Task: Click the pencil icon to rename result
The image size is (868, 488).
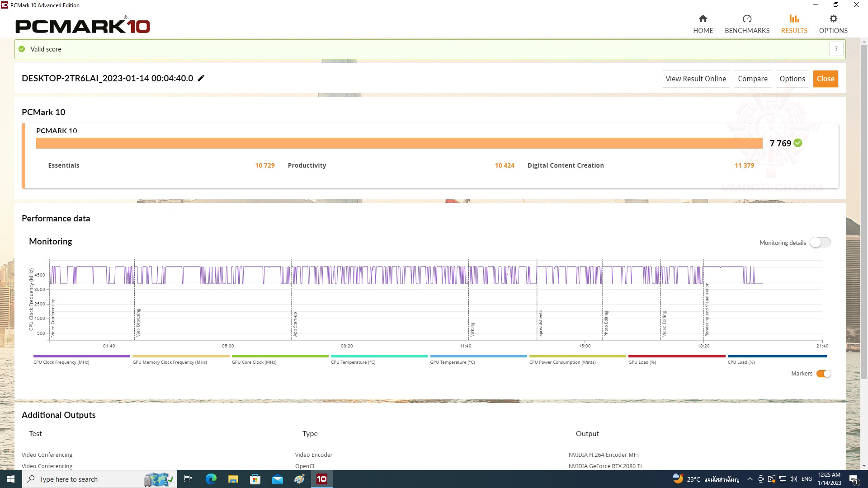Action: (x=201, y=78)
